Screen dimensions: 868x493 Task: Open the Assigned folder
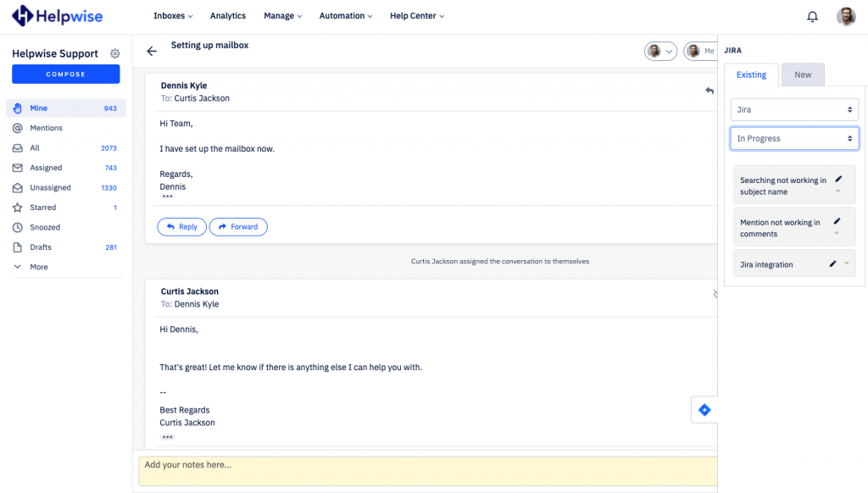pos(66,168)
